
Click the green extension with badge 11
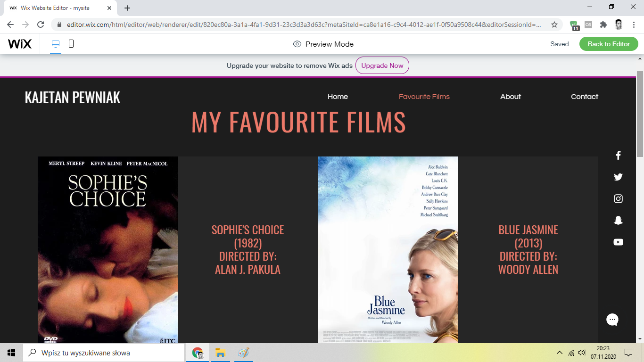[574, 25]
